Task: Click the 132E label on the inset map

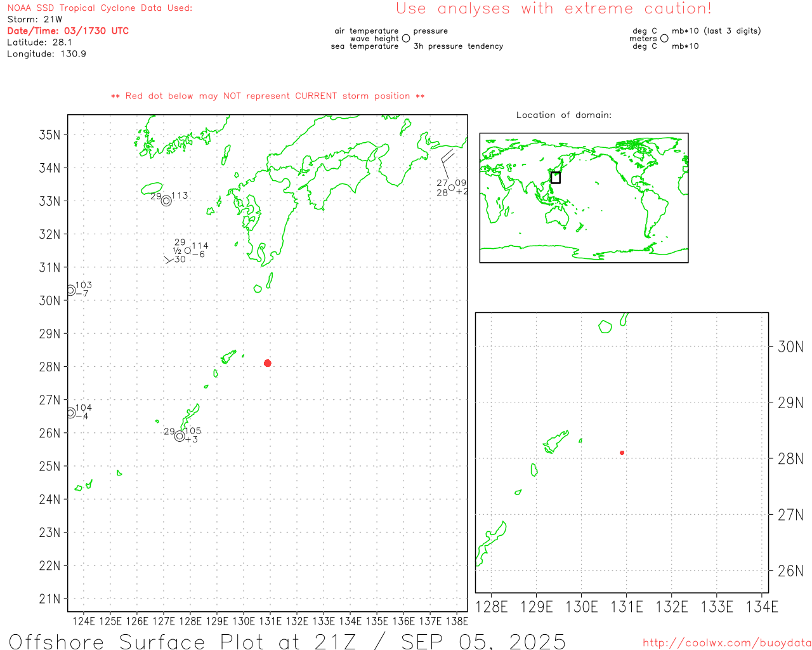Action: (x=672, y=607)
